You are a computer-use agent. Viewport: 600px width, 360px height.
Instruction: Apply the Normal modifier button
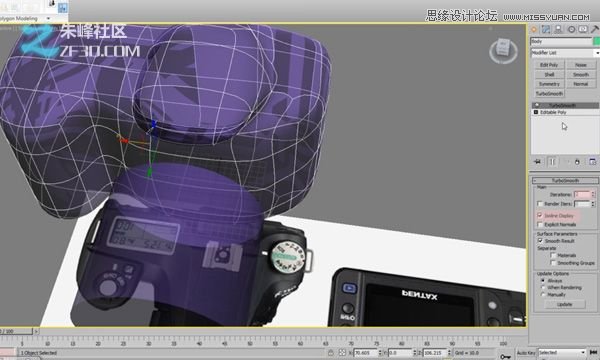point(580,84)
